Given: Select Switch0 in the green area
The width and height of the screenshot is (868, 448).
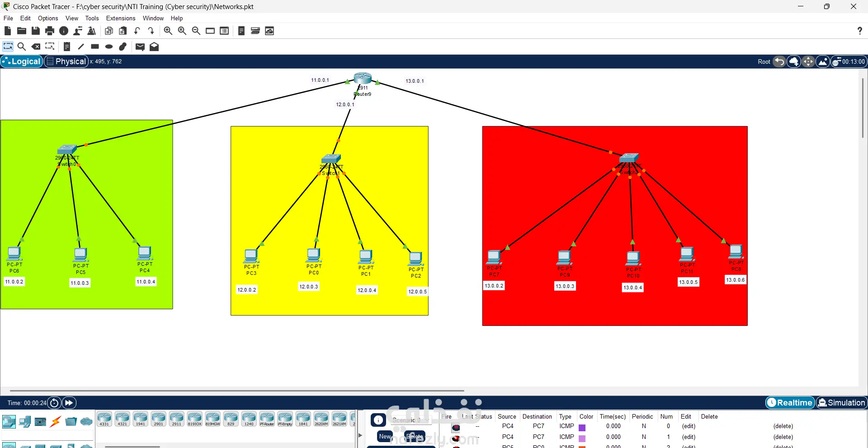Looking at the screenshot, I should point(67,150).
